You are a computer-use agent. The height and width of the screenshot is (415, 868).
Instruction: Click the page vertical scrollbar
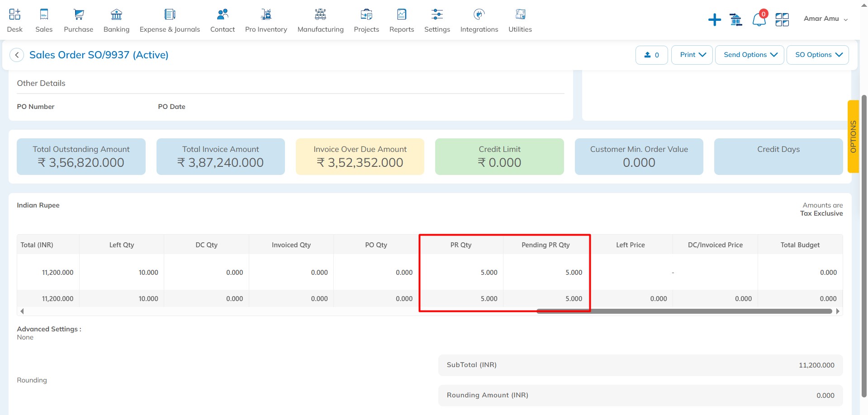click(x=864, y=245)
